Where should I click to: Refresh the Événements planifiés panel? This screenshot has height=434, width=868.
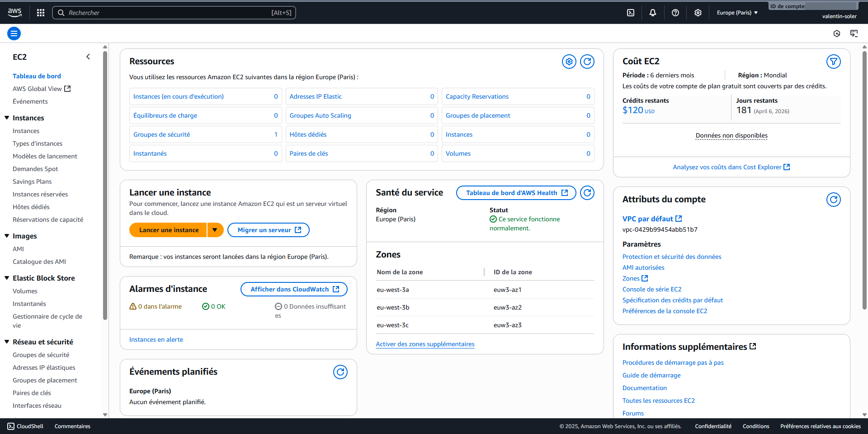pos(340,372)
